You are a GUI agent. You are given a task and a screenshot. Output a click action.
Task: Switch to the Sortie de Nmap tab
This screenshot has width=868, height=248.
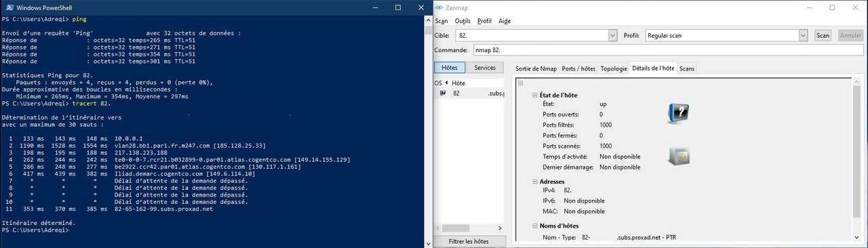(536, 68)
